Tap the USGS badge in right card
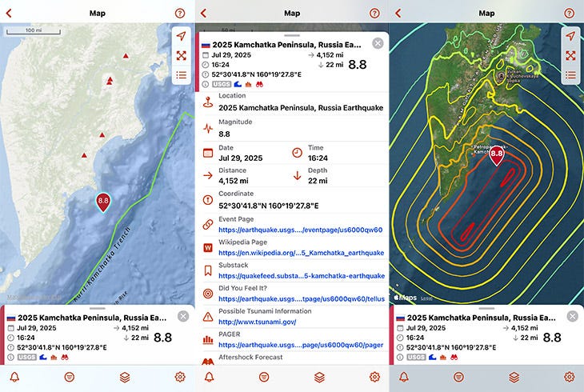Viewport: 584px width, 392px height. (x=416, y=358)
